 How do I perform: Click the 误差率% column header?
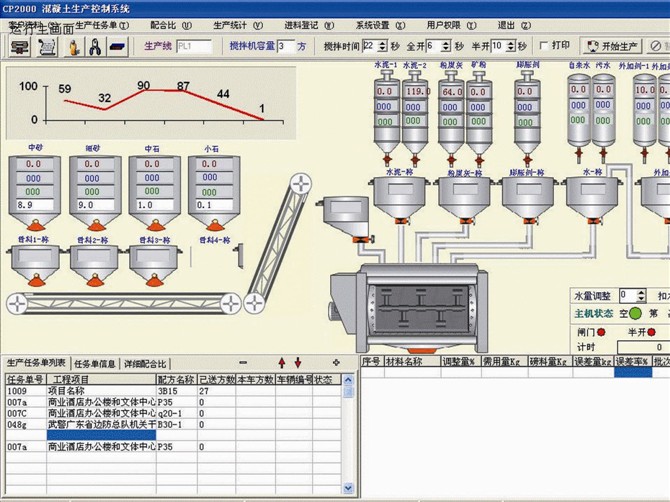pyautogui.click(x=633, y=361)
